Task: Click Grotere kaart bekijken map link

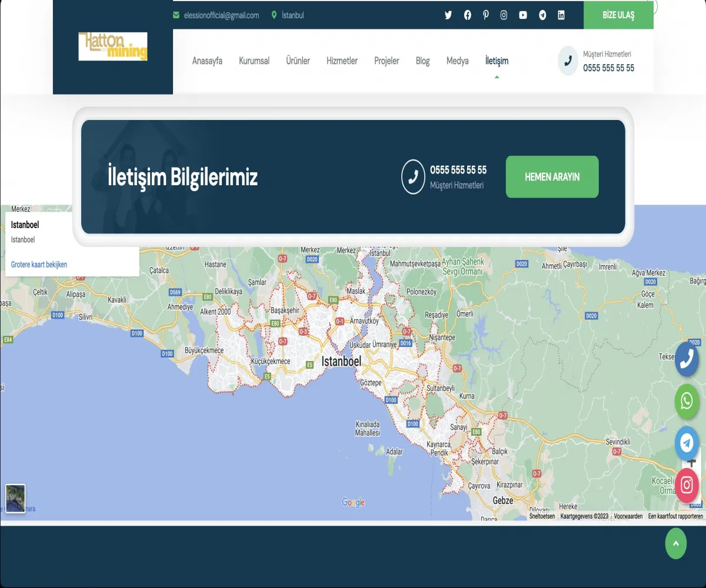Action: pyautogui.click(x=39, y=265)
